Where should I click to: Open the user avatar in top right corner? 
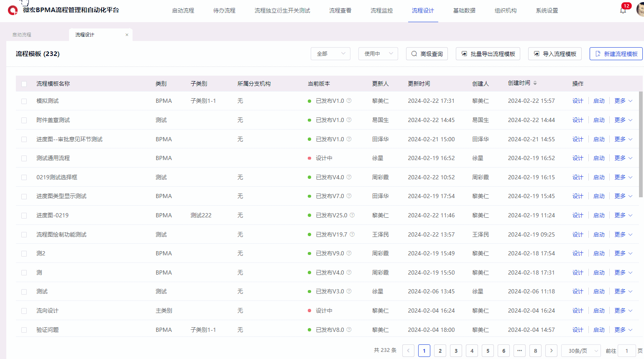[x=640, y=9]
